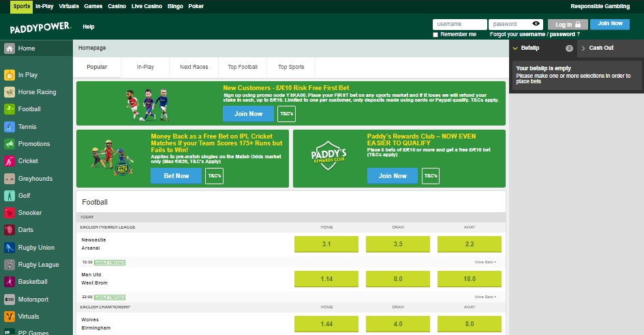Image resolution: width=644 pixels, height=335 pixels.
Task: Open T&C's on Rewards Club banner
Action: (x=431, y=176)
